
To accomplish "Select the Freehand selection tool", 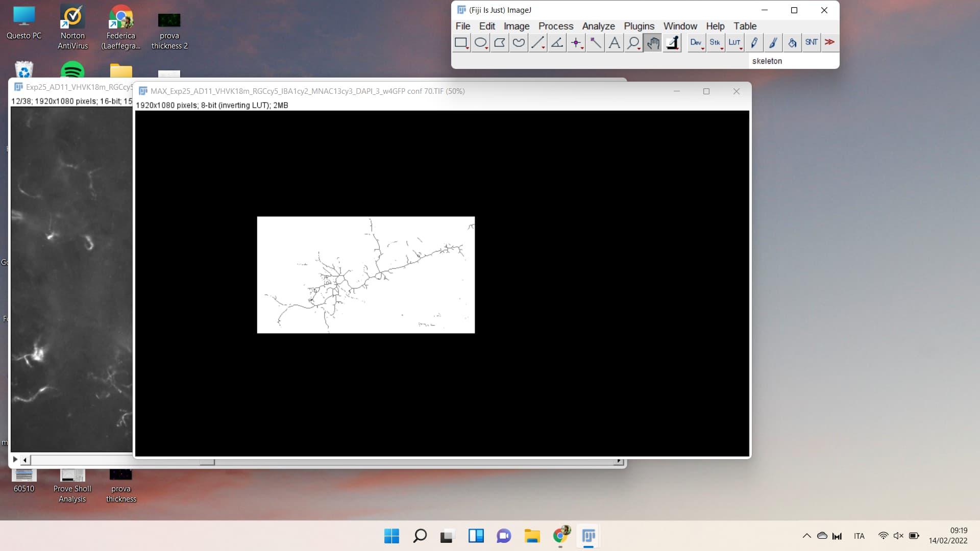I will (518, 43).
